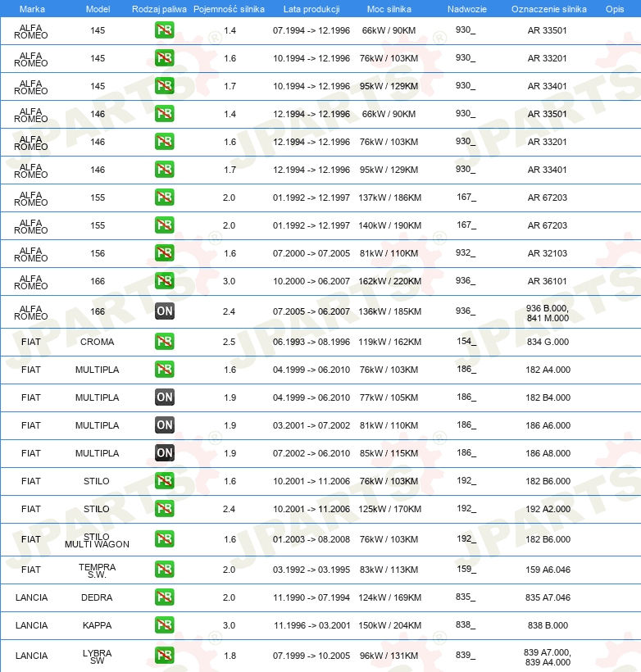Click the diesel ON icon for Alfa Romeo 166

[165, 311]
